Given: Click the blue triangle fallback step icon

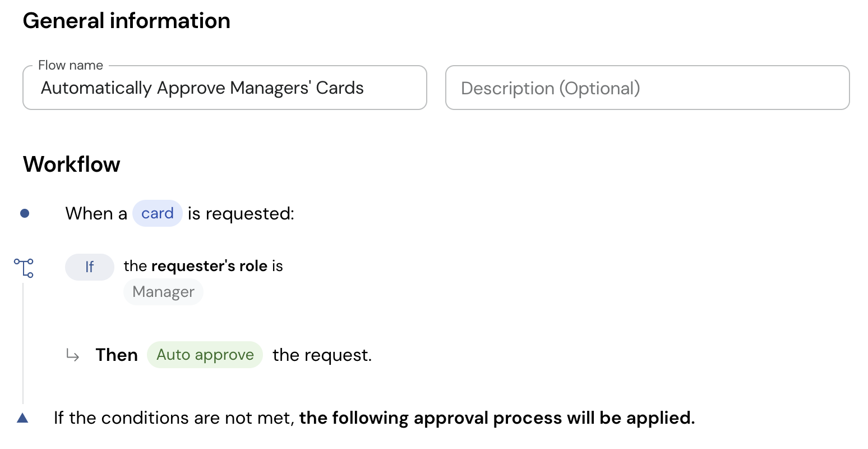Looking at the screenshot, I should coord(22,418).
